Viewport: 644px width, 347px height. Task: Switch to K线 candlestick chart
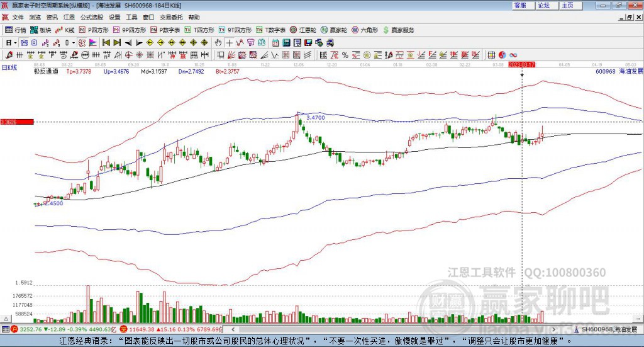coord(65,30)
